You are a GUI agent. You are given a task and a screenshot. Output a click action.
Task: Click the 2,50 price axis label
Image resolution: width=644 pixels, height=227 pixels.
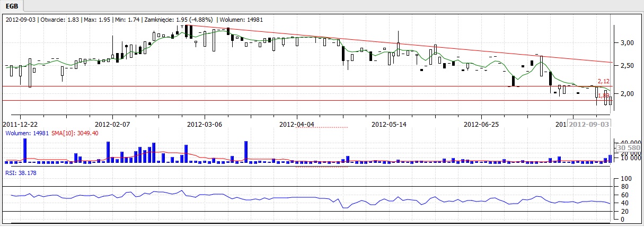(x=627, y=66)
